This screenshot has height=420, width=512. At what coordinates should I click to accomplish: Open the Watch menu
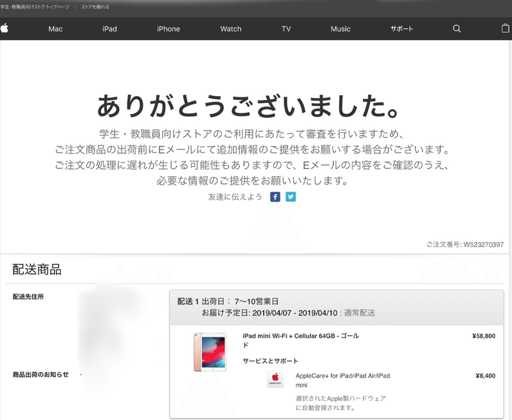point(231,29)
